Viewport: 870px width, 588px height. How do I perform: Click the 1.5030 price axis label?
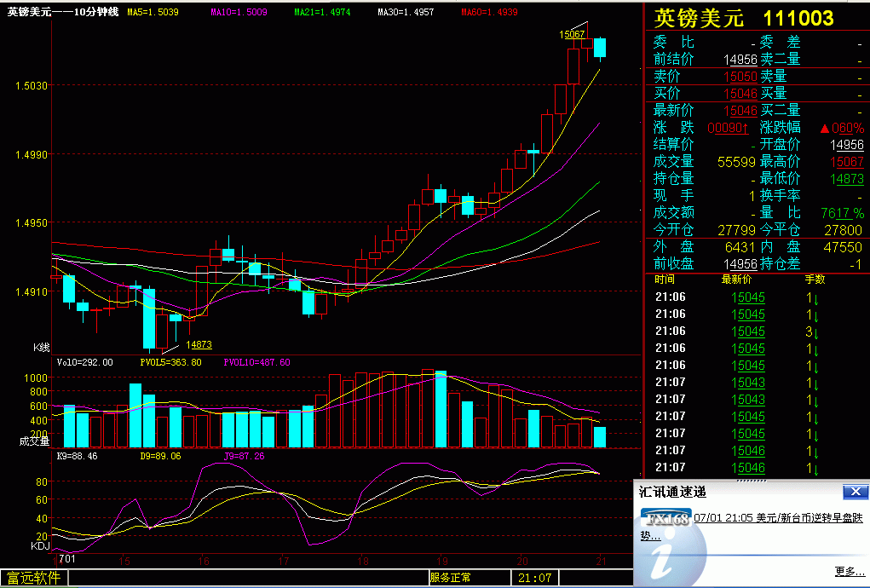[31, 85]
